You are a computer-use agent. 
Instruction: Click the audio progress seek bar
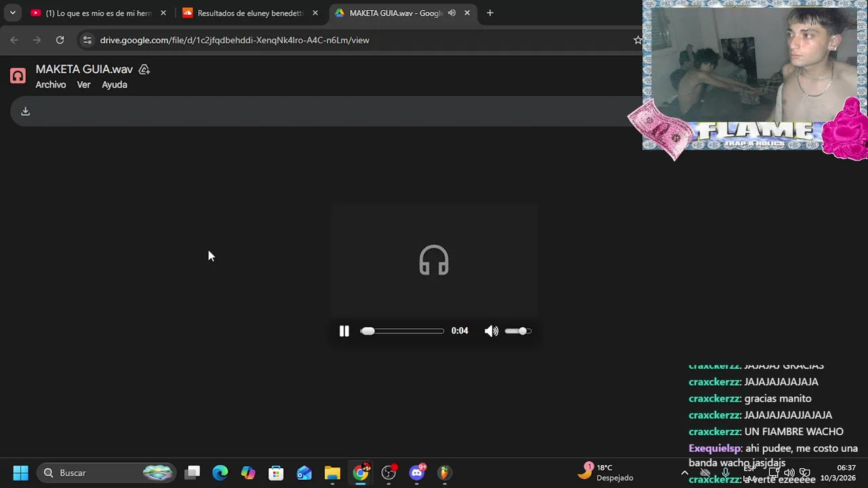[402, 331]
